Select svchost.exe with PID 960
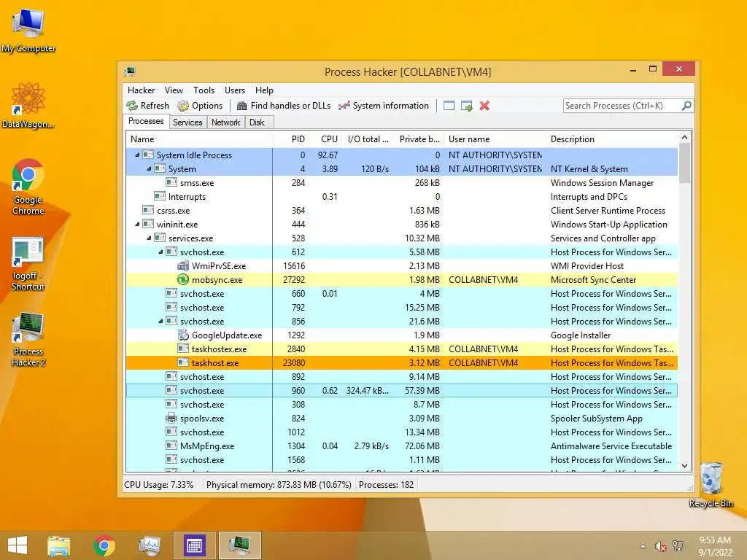Screen dimensions: 747x560 [402, 390]
